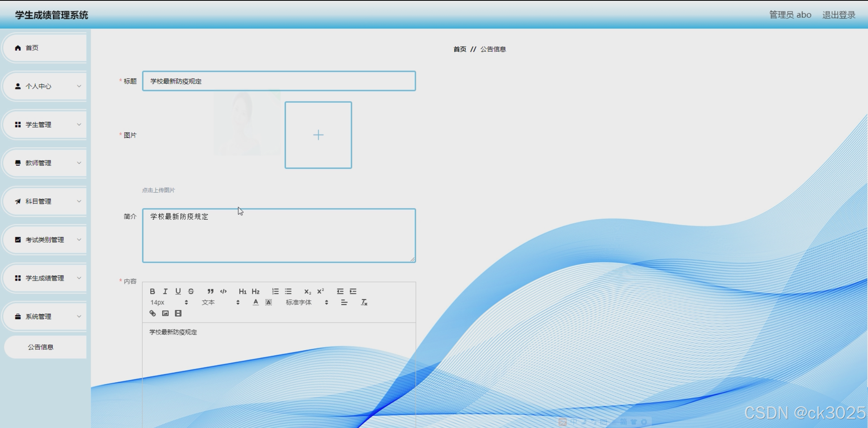Click the plus box to upload image

coord(318,135)
